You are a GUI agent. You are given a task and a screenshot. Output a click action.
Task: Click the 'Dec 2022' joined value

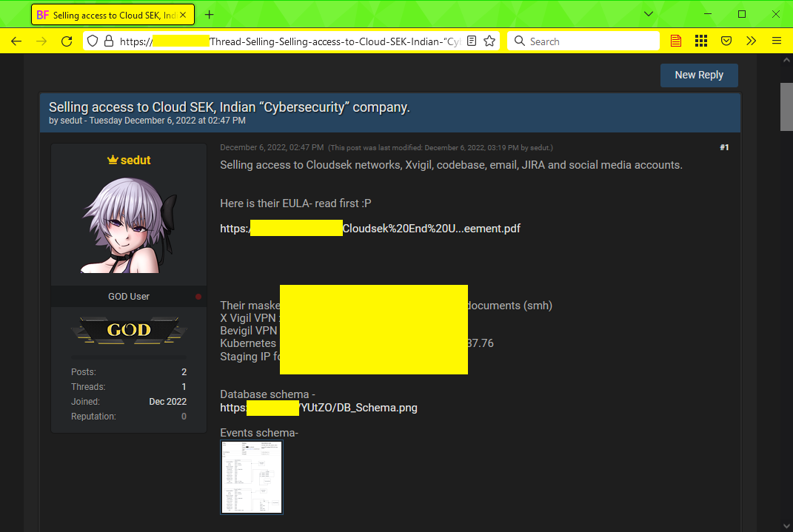pos(168,402)
